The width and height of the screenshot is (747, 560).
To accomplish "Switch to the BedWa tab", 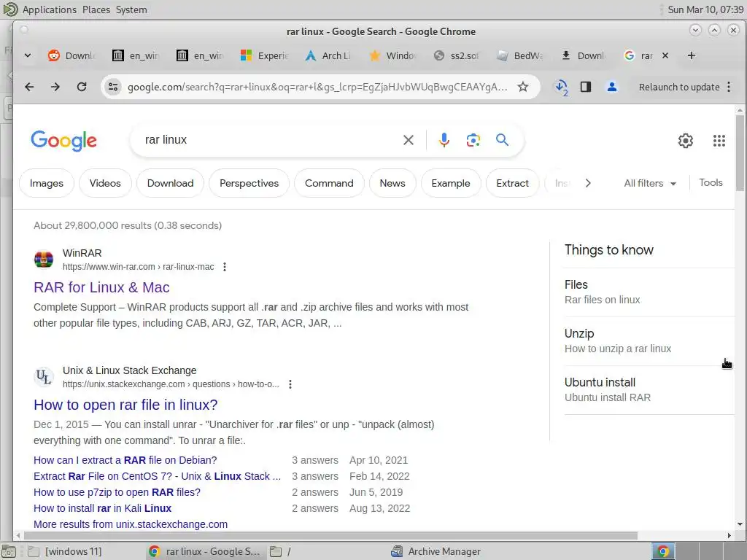I will [521, 55].
